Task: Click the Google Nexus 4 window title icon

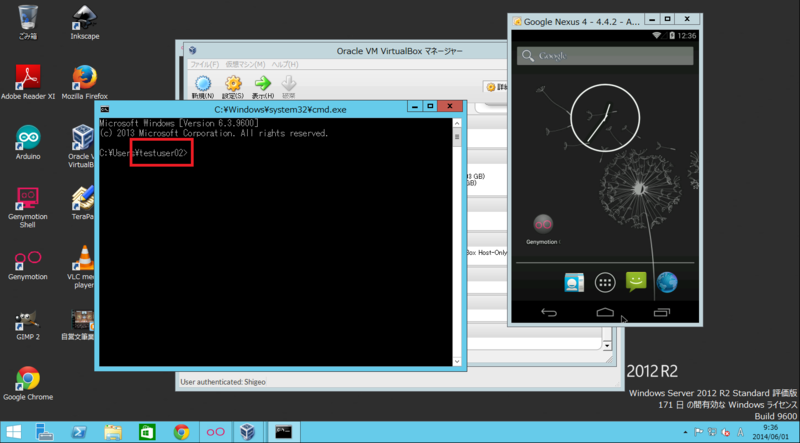Action: (518, 21)
